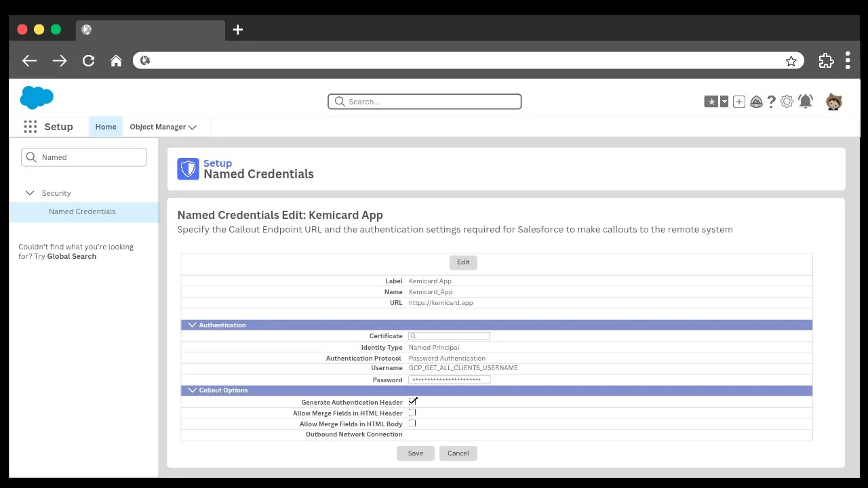Go back with browser back arrow

(x=29, y=60)
